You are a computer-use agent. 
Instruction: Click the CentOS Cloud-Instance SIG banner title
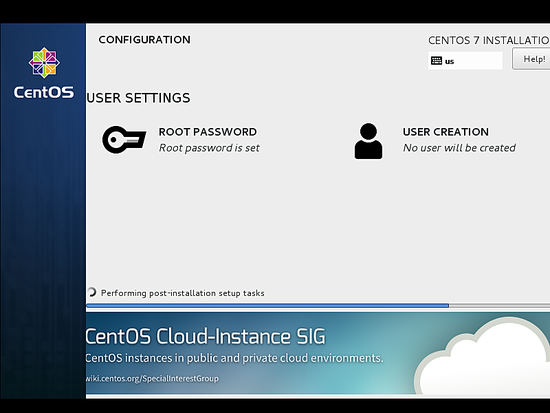coord(206,337)
